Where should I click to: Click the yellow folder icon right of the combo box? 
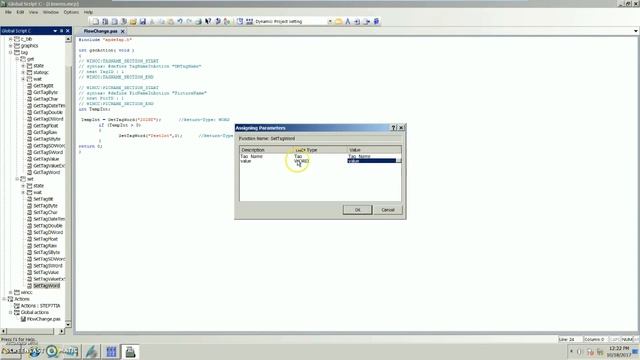click(x=338, y=21)
